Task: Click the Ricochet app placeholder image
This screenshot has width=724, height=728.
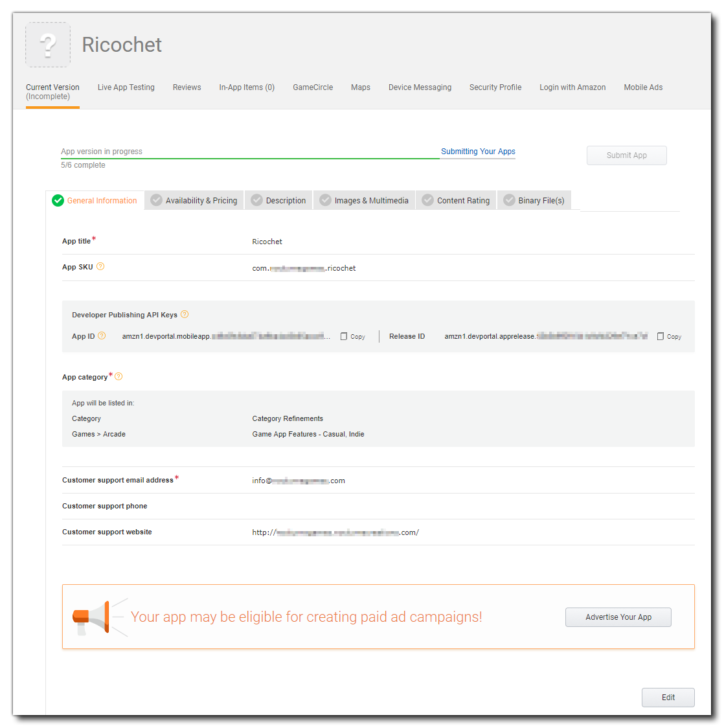Action: (x=48, y=45)
